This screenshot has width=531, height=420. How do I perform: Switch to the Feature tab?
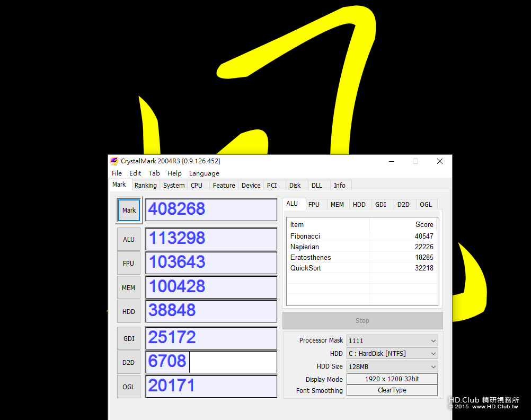point(224,186)
